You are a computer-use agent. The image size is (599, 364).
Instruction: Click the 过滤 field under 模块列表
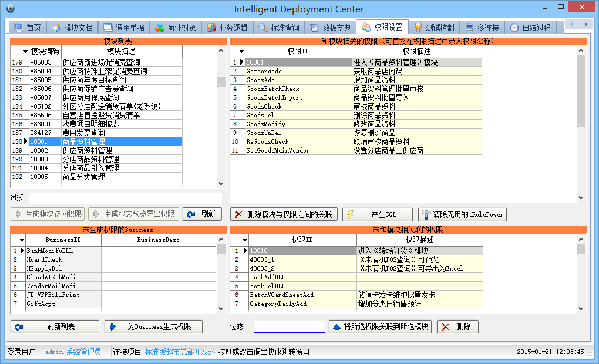click(x=125, y=198)
